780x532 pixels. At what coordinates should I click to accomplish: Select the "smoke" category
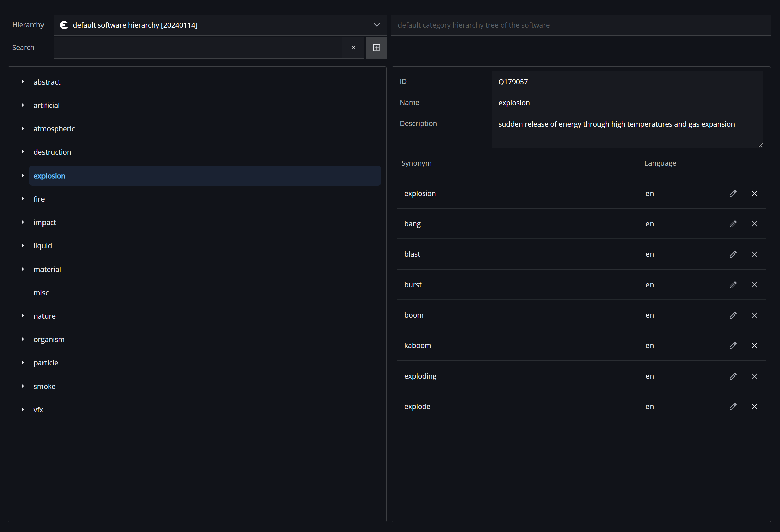(44, 386)
